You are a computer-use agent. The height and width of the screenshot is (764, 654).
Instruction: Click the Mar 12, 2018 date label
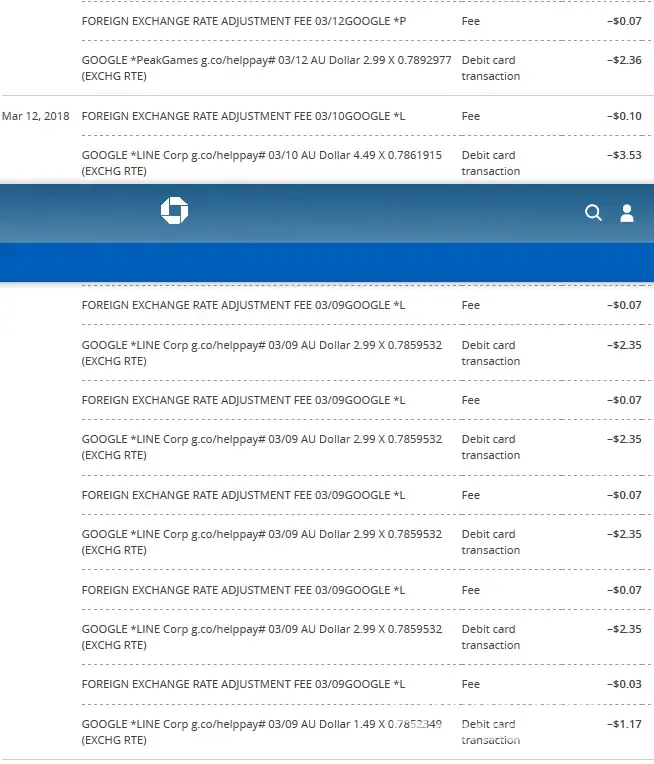click(x=34, y=116)
